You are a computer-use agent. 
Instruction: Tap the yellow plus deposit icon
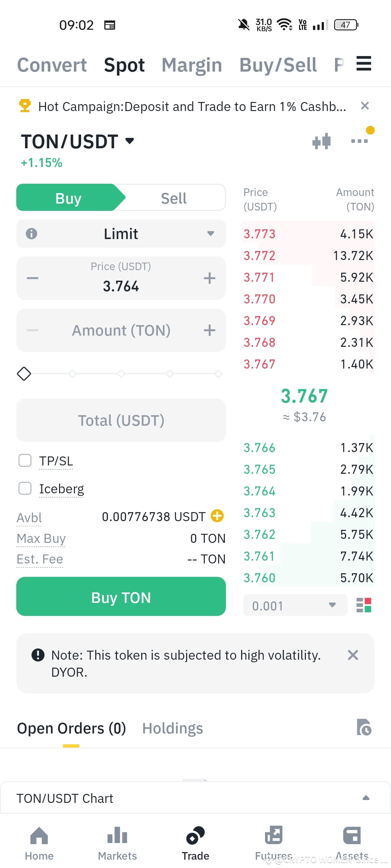click(217, 516)
